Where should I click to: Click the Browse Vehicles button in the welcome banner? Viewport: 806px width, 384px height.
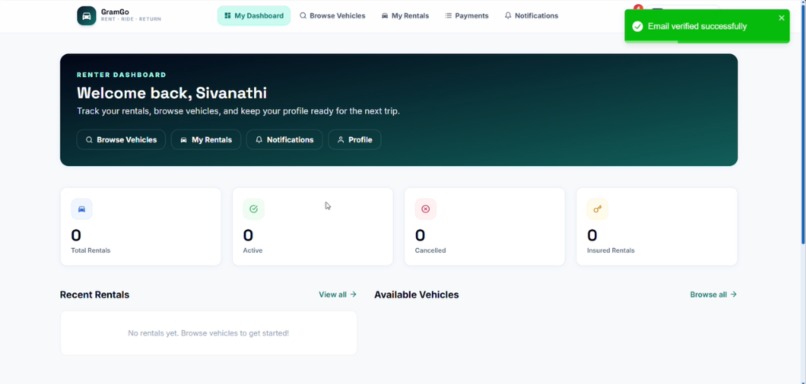tap(121, 140)
